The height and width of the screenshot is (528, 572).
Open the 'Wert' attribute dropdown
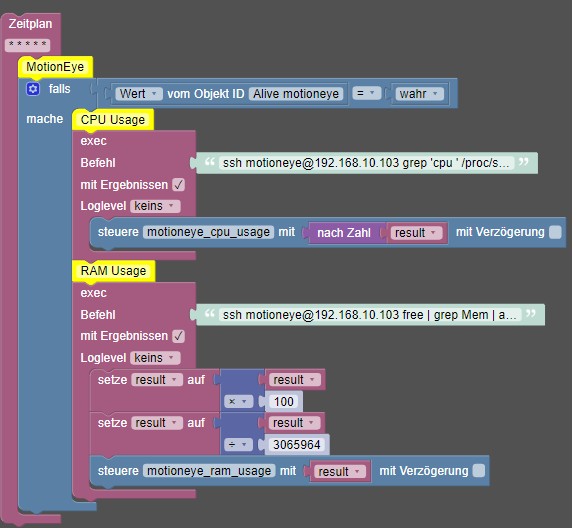point(139,94)
